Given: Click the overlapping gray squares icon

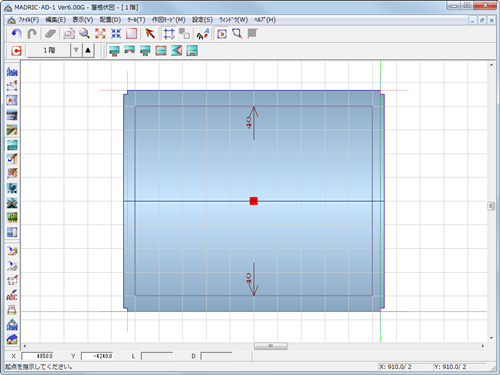Looking at the screenshot, I should click(x=184, y=34).
